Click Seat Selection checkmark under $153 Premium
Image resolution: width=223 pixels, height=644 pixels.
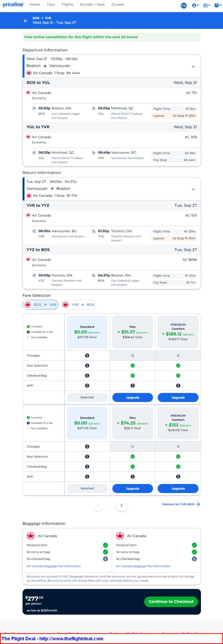[178, 457]
